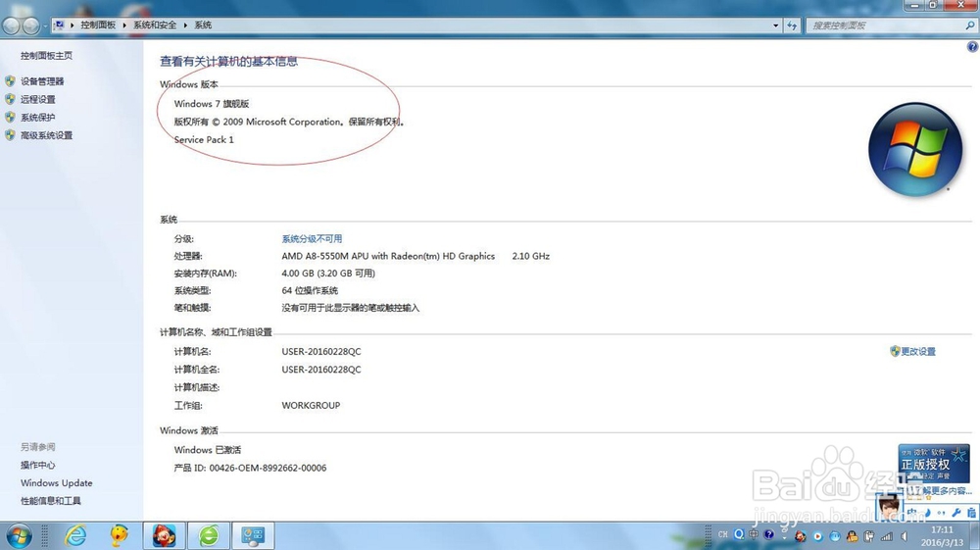980x550 pixels.
Task: Click the USER-20160228QC computer name value
Action: [321, 351]
